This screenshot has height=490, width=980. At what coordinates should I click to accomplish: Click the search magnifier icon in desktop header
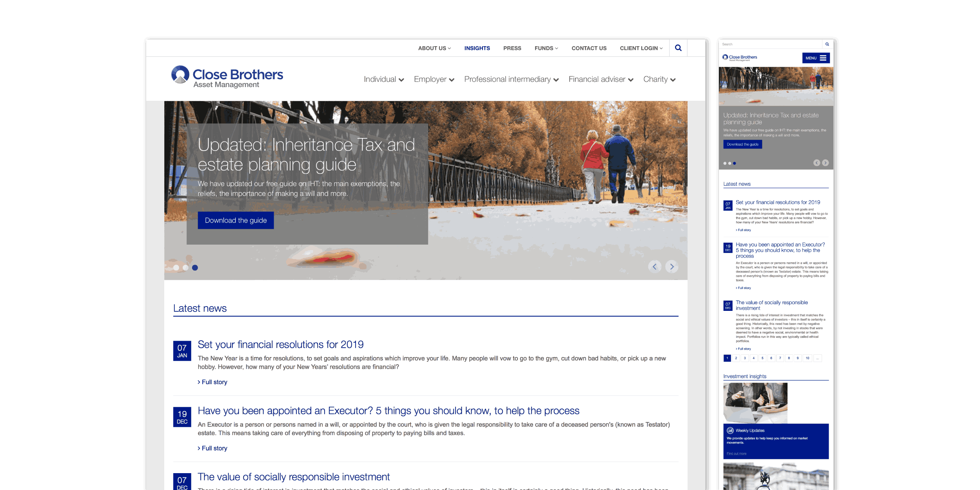click(678, 48)
